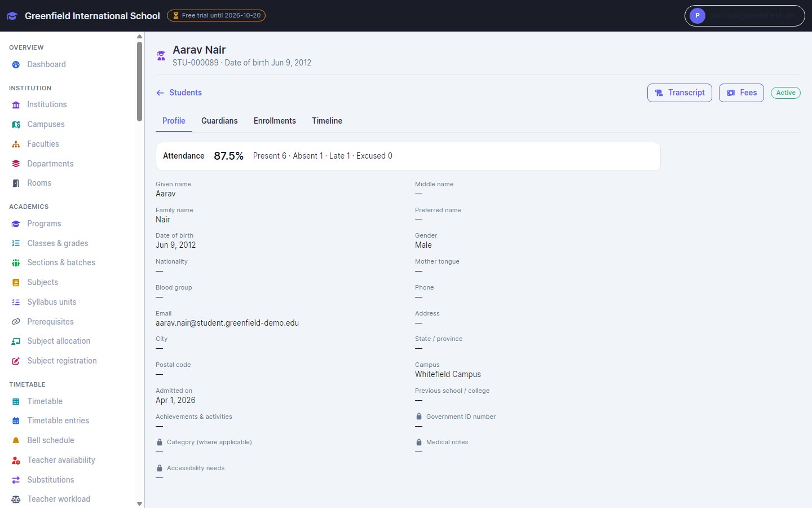This screenshot has height=508, width=812.
Task: Click the Medical notes lock icon
Action: coord(419,442)
